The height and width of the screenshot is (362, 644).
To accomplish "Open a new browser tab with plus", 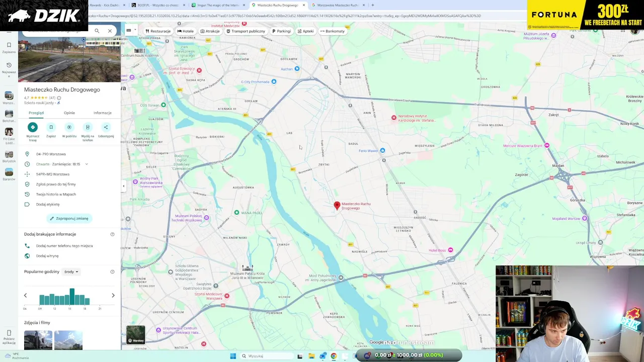I will click(372, 5).
